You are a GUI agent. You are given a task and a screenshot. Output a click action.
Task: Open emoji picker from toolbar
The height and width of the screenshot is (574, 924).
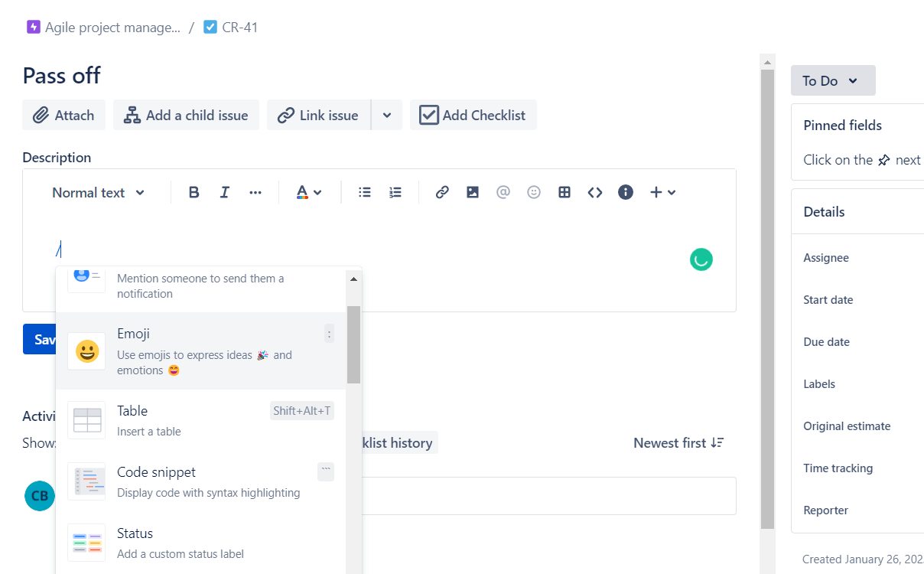click(534, 193)
